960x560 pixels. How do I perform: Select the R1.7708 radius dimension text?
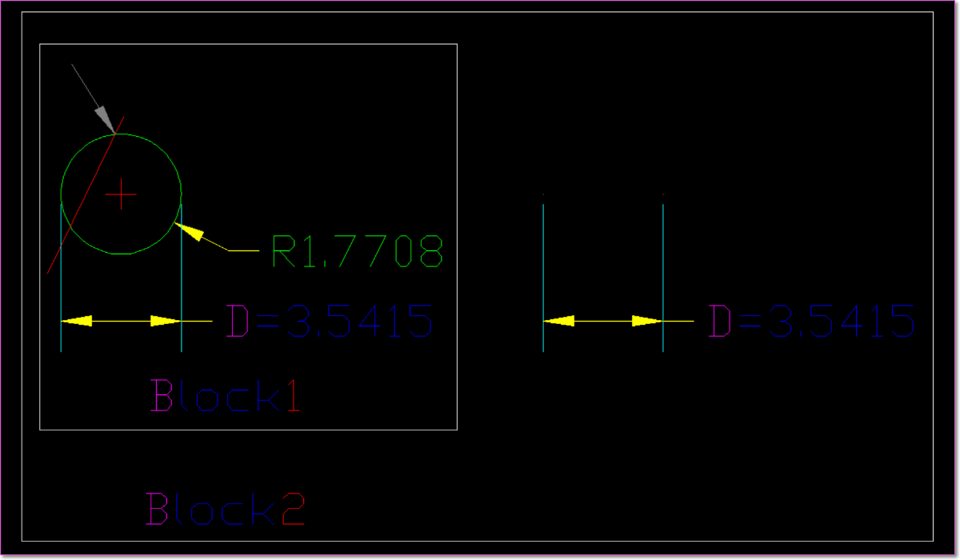[x=357, y=251]
